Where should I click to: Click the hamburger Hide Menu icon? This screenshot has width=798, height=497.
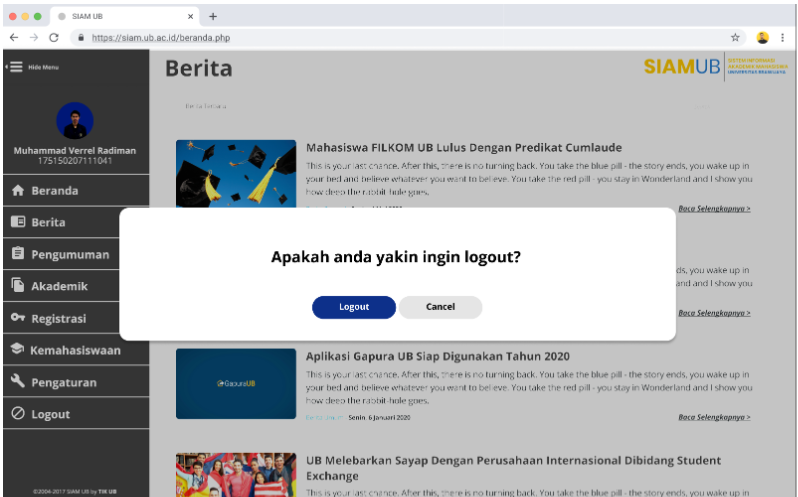pyautogui.click(x=15, y=67)
